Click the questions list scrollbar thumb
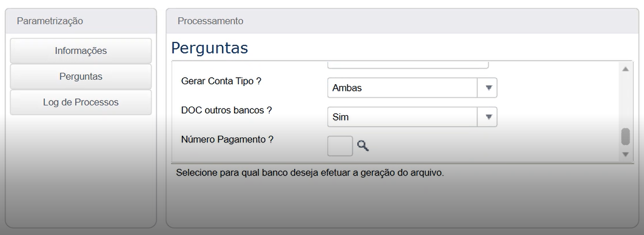644x235 pixels. tap(625, 136)
